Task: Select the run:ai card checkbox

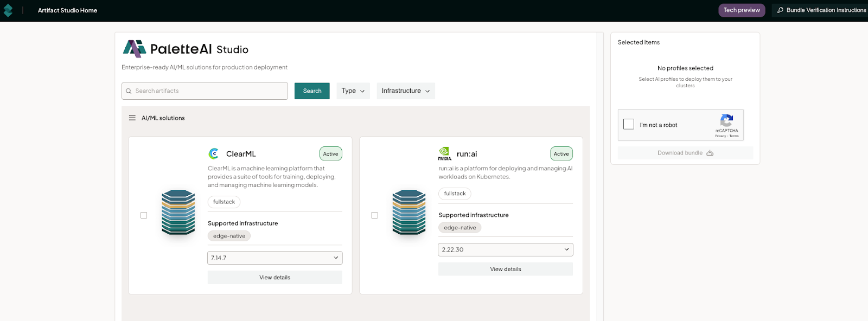Action: [374, 215]
